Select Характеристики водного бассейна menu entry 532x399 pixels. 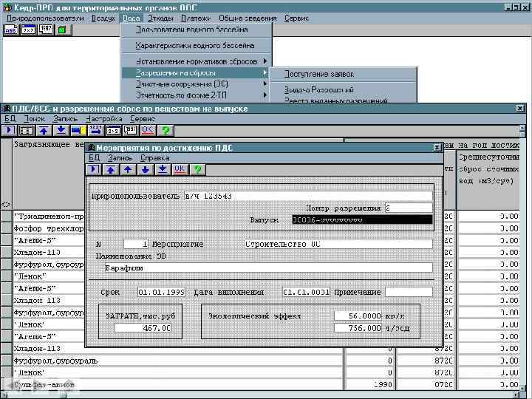click(197, 46)
